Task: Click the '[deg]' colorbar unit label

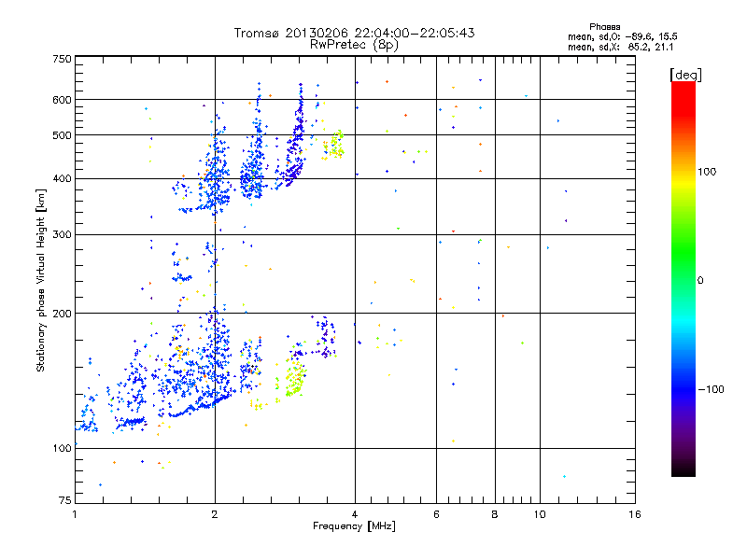Action: pos(685,75)
